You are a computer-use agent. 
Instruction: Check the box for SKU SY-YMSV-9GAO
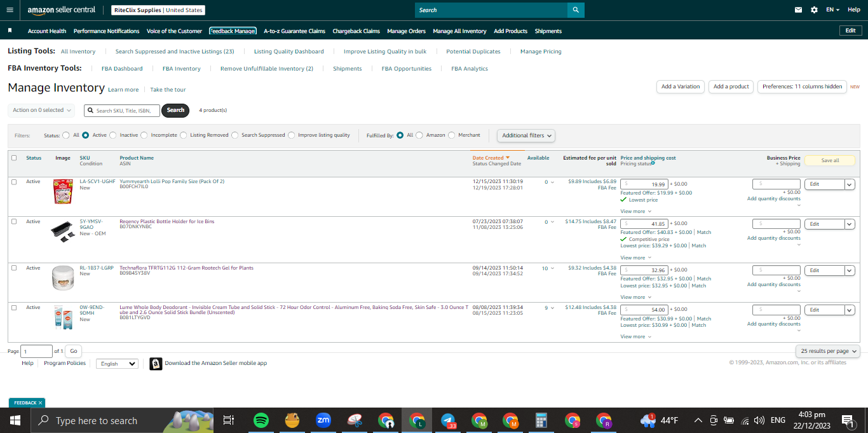[x=14, y=222]
